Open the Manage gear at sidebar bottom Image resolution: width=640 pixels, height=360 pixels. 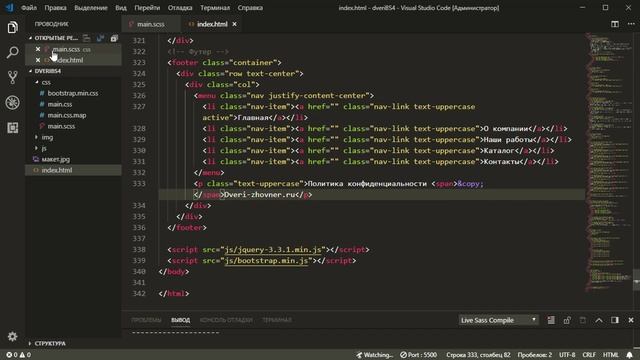click(13, 336)
